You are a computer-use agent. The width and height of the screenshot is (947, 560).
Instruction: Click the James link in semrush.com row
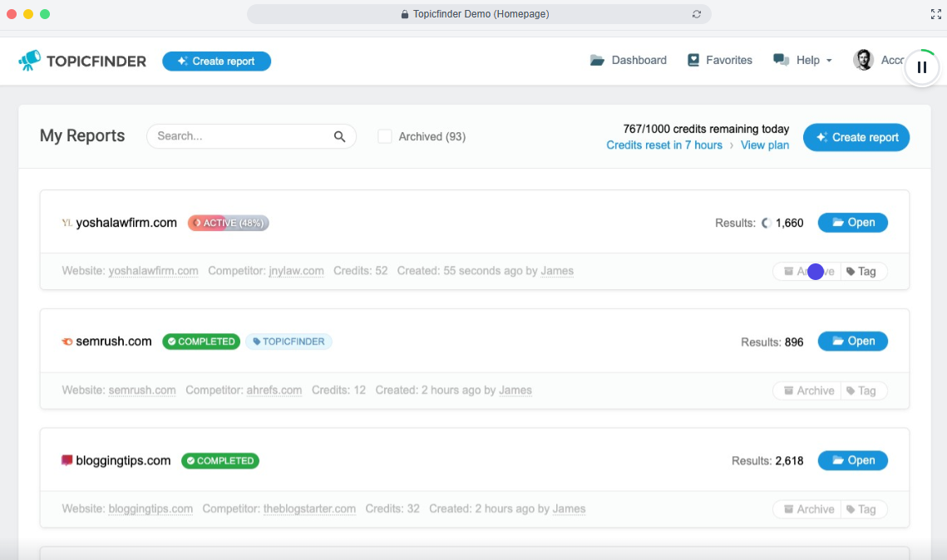(x=515, y=390)
